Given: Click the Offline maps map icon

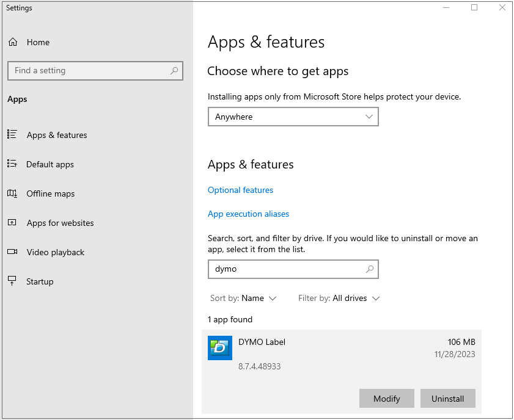Looking at the screenshot, I should point(12,194).
